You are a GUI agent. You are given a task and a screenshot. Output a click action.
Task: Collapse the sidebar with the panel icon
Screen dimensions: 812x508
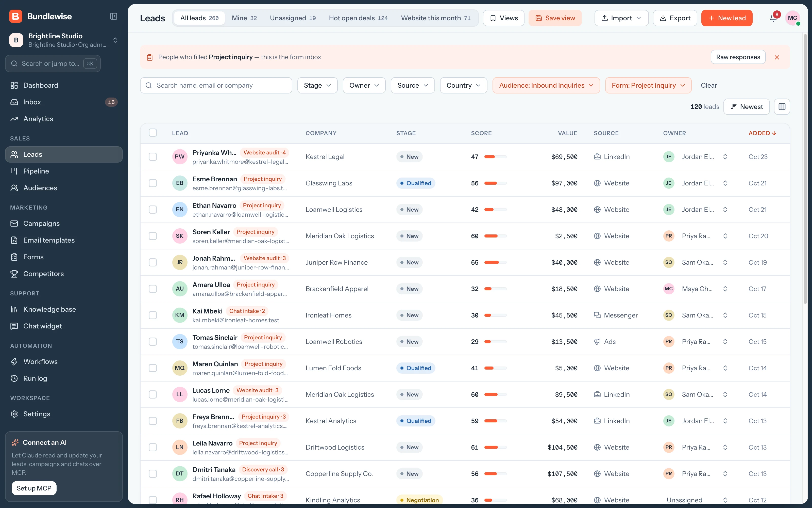click(114, 17)
